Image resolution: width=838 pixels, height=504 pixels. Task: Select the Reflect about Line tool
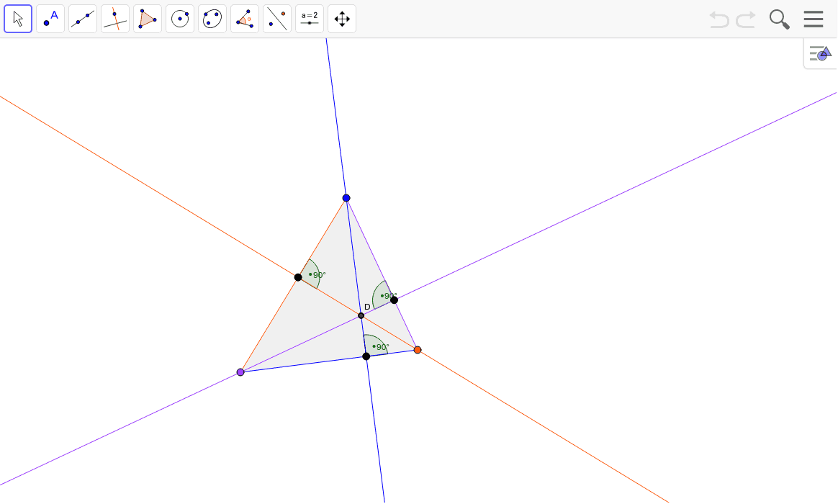(277, 19)
